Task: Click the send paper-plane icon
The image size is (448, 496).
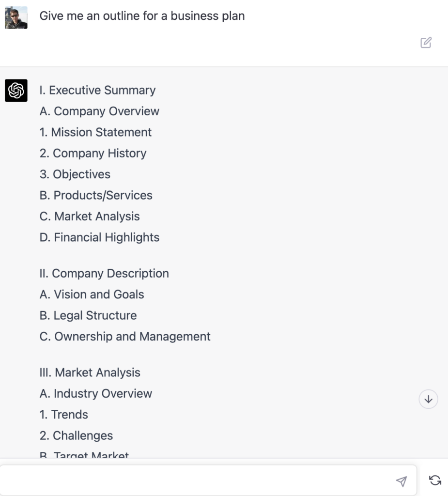Action: [401, 480]
